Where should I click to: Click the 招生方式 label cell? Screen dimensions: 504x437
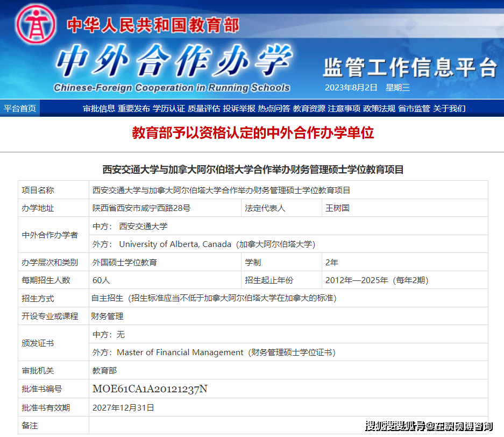coord(53,298)
